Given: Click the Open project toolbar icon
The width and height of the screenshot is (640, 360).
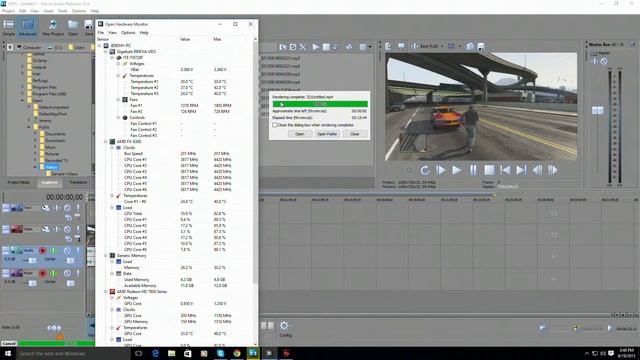Looking at the screenshot, I should coord(73,27).
